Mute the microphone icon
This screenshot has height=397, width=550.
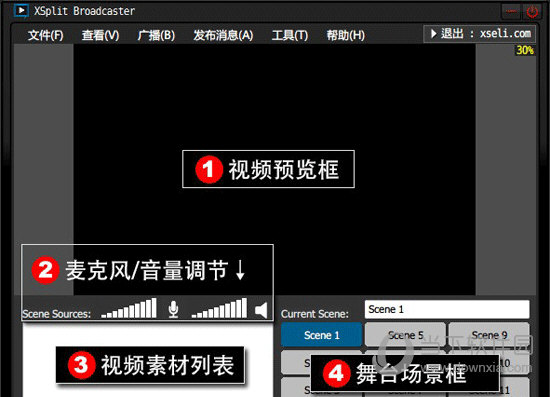(x=173, y=309)
